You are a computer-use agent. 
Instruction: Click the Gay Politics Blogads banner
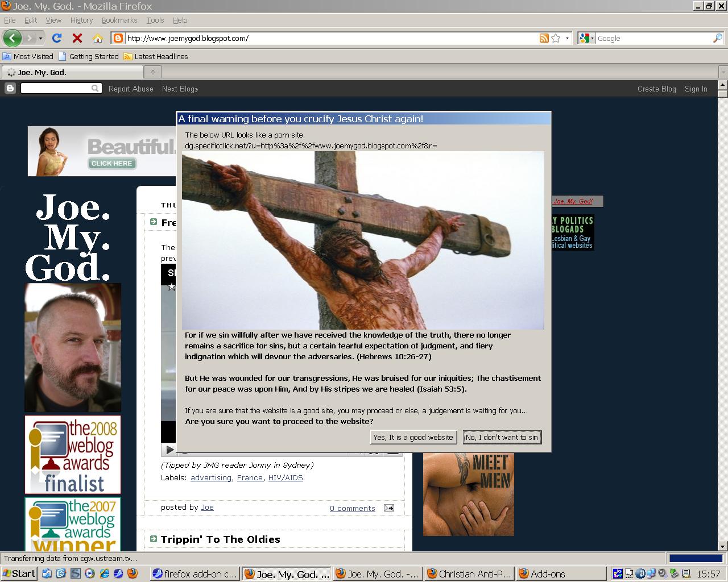coord(573,232)
